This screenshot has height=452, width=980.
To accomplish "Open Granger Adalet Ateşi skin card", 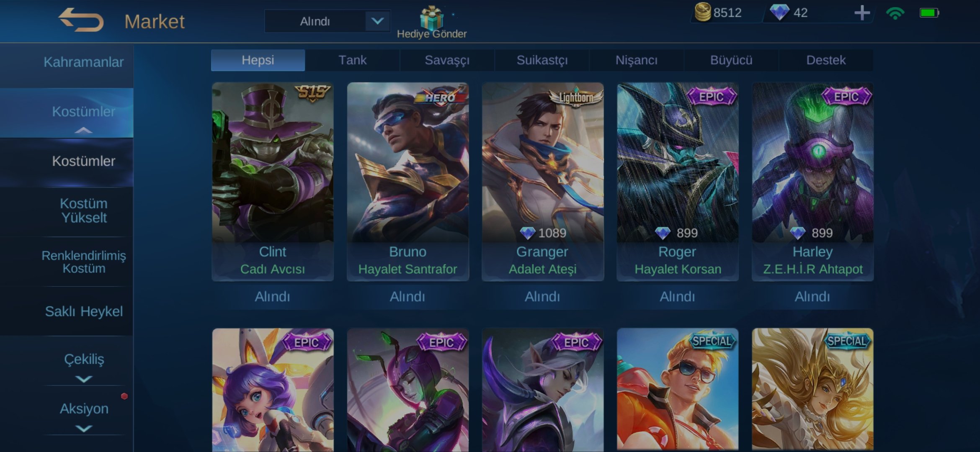I will [x=543, y=182].
